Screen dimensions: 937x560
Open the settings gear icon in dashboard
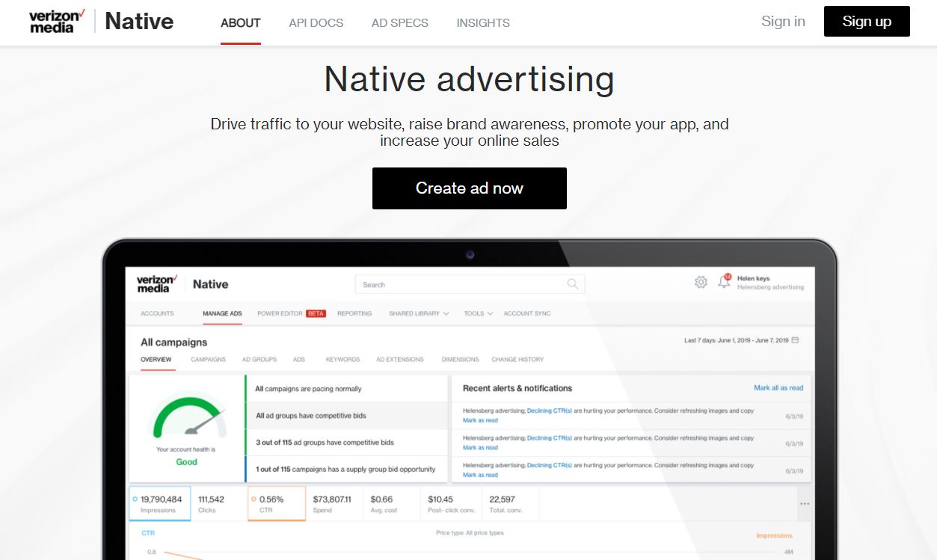coord(701,282)
